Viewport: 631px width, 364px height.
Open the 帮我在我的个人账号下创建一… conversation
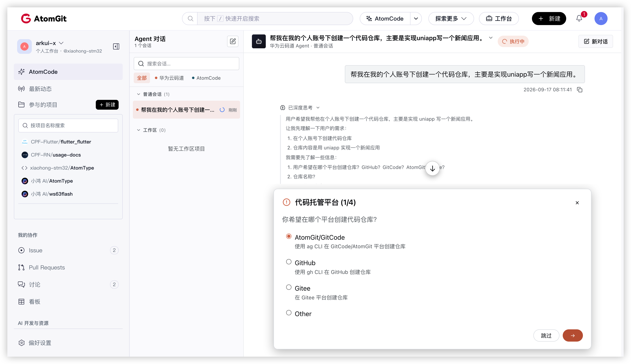pyautogui.click(x=186, y=110)
